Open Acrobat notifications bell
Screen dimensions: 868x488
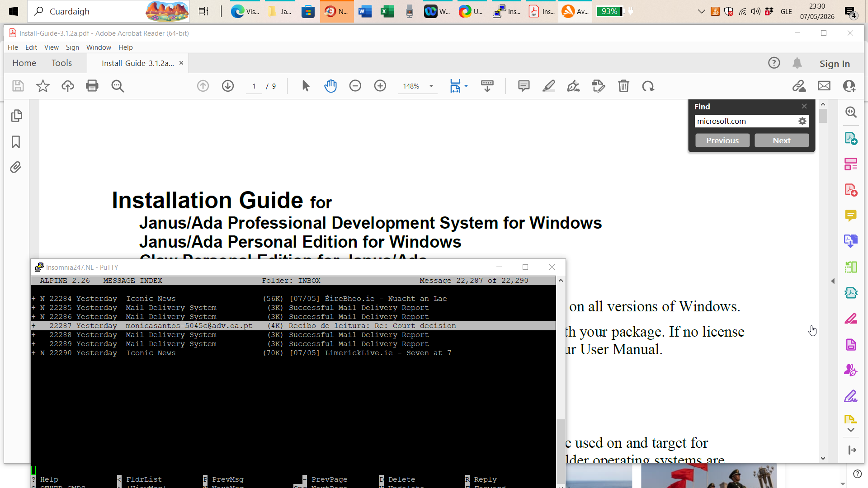tap(797, 63)
